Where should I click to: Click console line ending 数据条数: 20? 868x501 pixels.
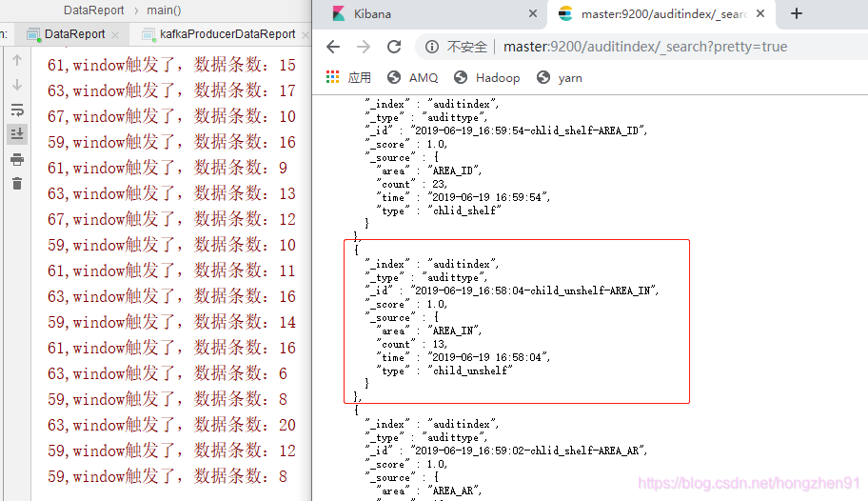coord(171,425)
